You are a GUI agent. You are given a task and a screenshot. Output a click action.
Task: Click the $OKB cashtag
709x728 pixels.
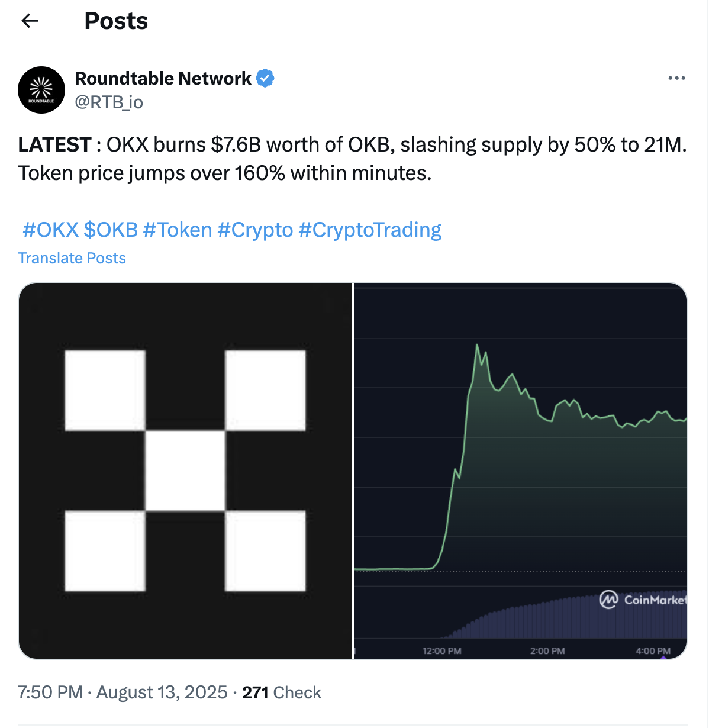(111, 230)
